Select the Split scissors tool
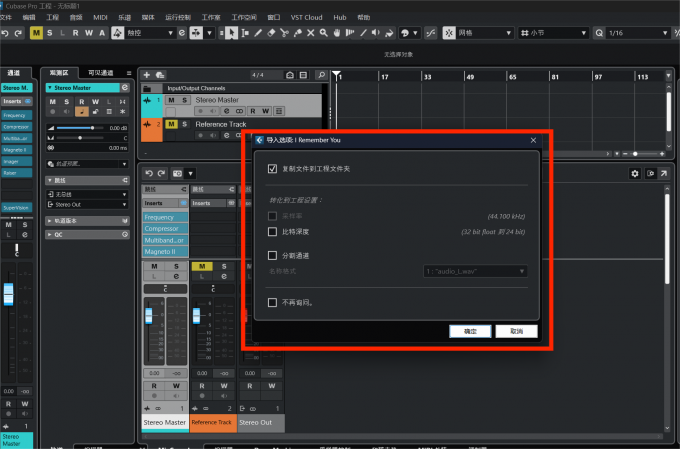Screen dimensions: 680x449 (x=284, y=33)
